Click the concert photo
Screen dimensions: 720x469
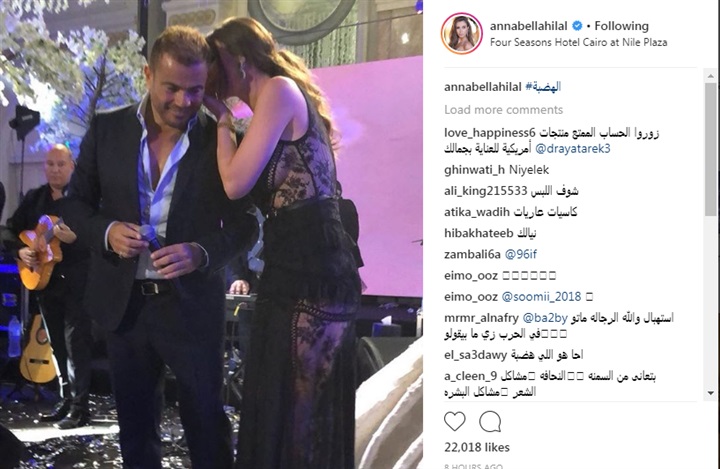[211, 234]
